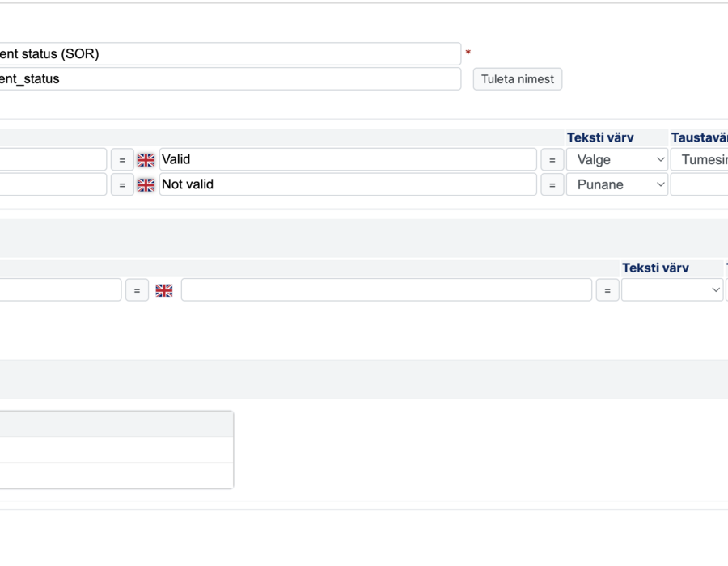Focus the status (SOR) name field
Screen dimensions: 728x566
pyautogui.click(x=231, y=54)
